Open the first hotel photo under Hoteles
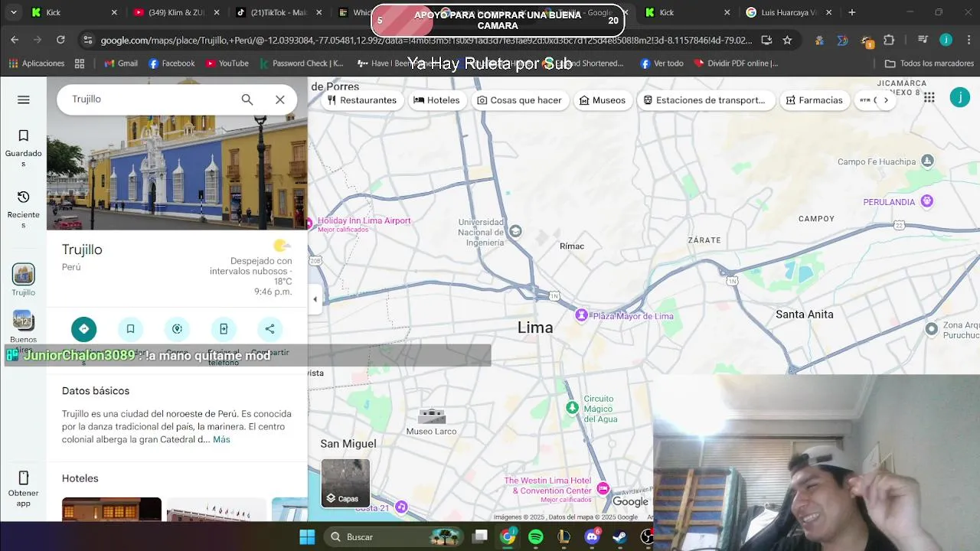The image size is (980, 551). click(x=112, y=509)
